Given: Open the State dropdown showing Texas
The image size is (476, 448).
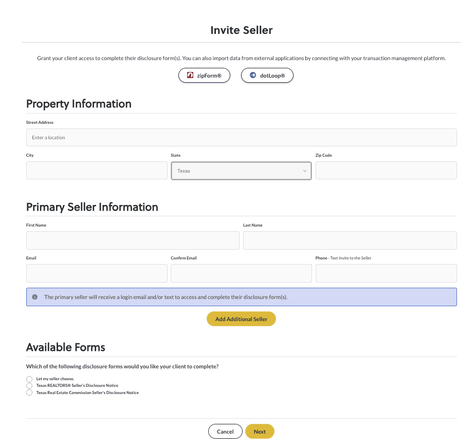Looking at the screenshot, I should click(241, 171).
